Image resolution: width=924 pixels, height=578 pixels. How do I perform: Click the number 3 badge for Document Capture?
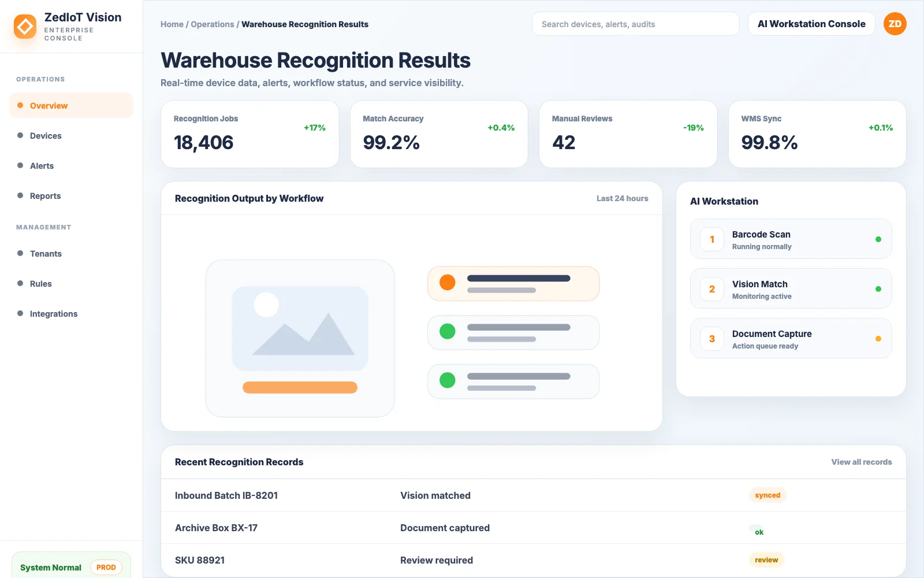pos(712,339)
